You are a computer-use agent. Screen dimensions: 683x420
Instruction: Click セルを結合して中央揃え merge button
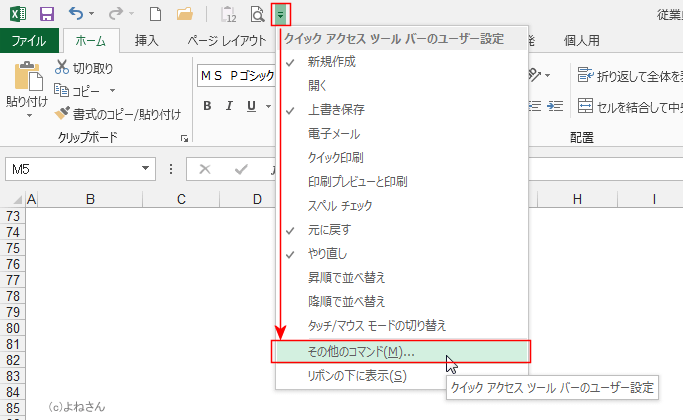click(630, 106)
